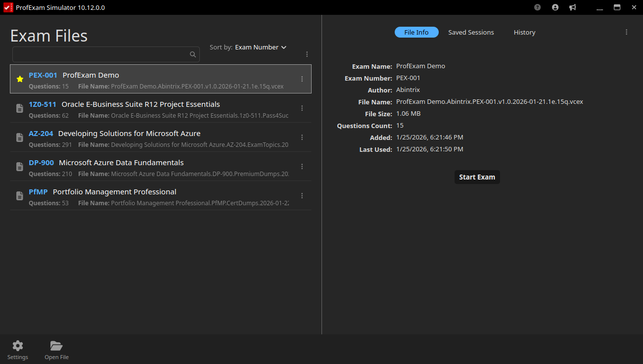Click the File Size value 1.06 MB
This screenshot has width=643, height=364.
409,114
